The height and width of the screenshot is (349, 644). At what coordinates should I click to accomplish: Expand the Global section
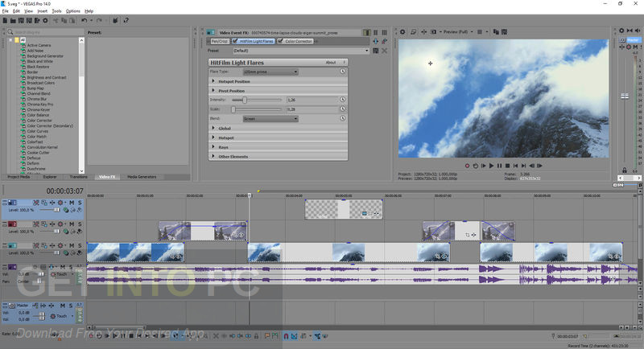(213, 128)
